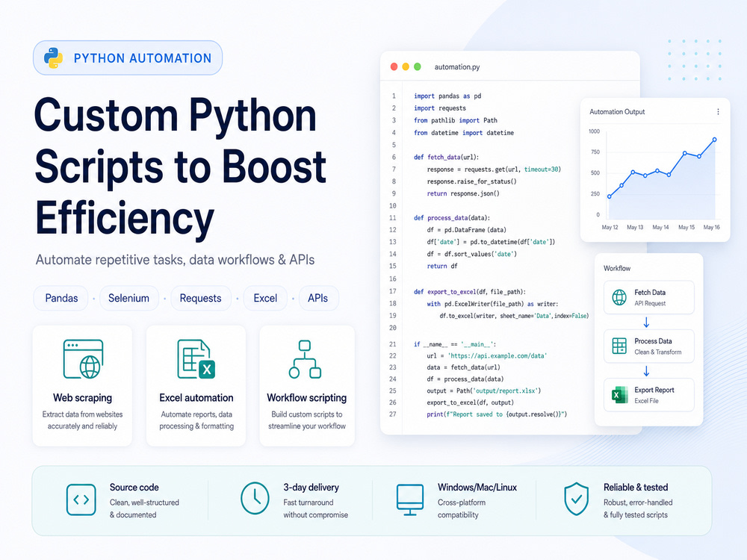This screenshot has height=560, width=747.
Task: Click the first data point on the chart
Action: [x=610, y=196]
